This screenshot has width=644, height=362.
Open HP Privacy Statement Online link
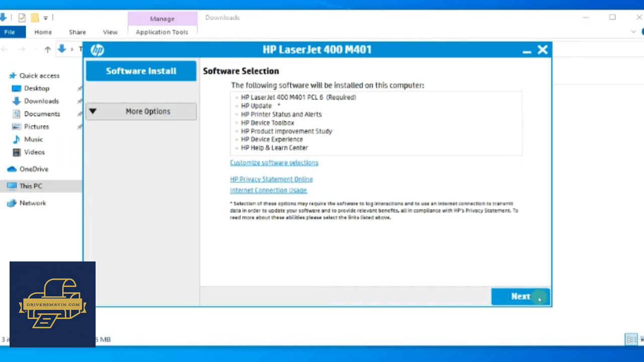click(271, 179)
